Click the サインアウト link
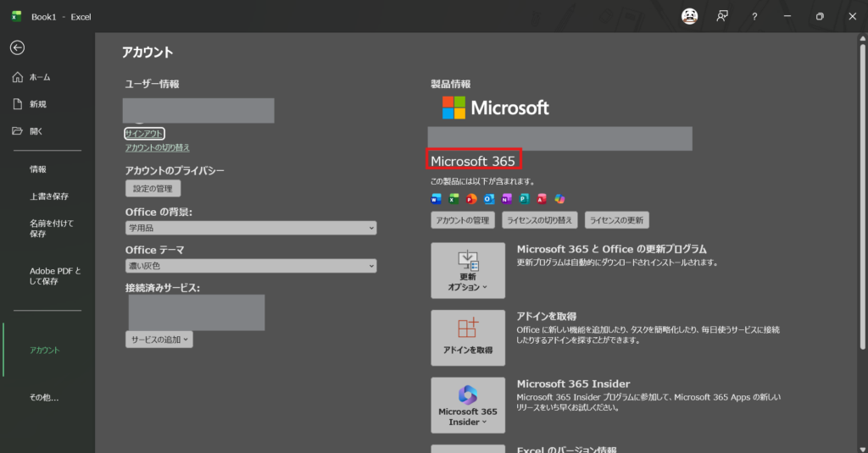Viewport: 868px width, 453px height. pos(144,134)
